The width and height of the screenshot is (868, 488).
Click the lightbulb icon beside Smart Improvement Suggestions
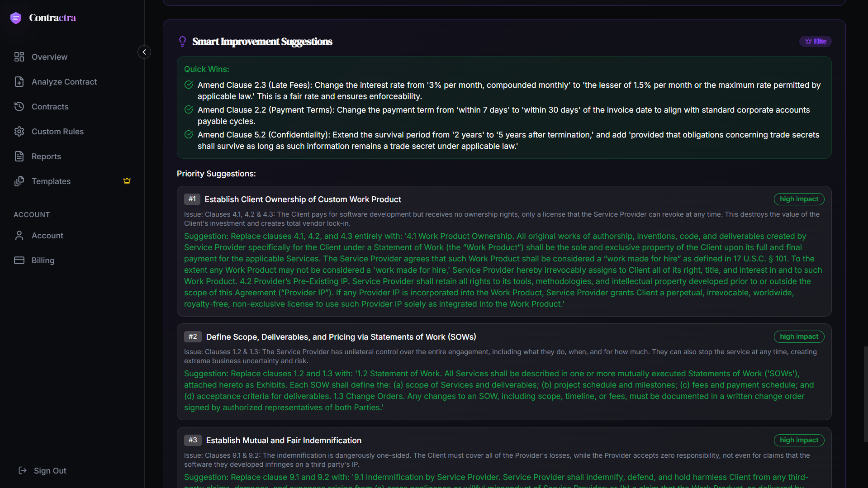[182, 42]
